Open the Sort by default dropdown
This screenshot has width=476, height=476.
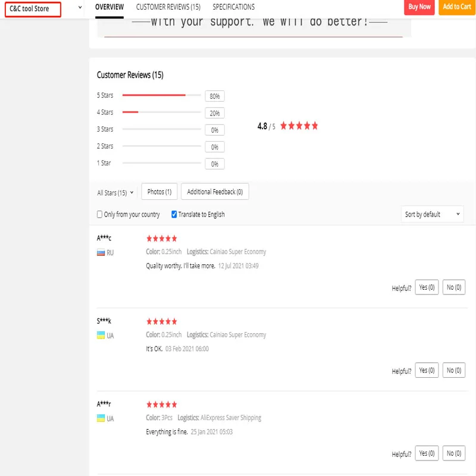pyautogui.click(x=433, y=214)
